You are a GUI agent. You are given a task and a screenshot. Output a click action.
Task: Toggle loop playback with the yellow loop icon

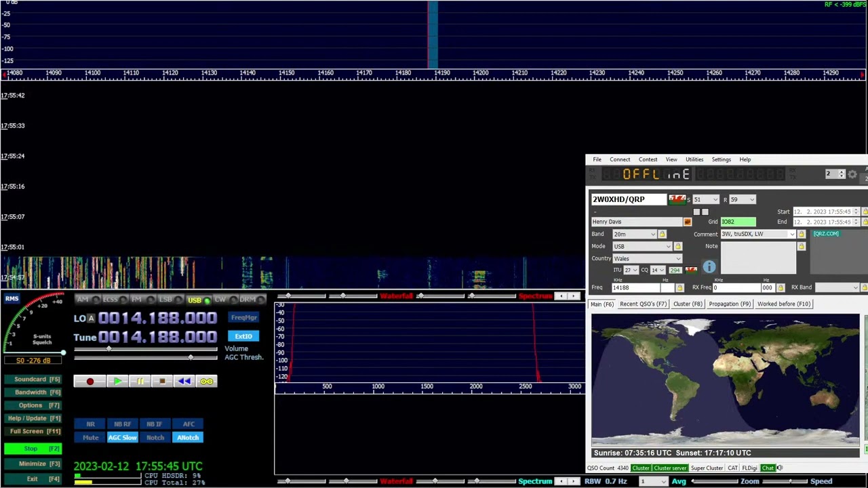pyautogui.click(x=207, y=382)
